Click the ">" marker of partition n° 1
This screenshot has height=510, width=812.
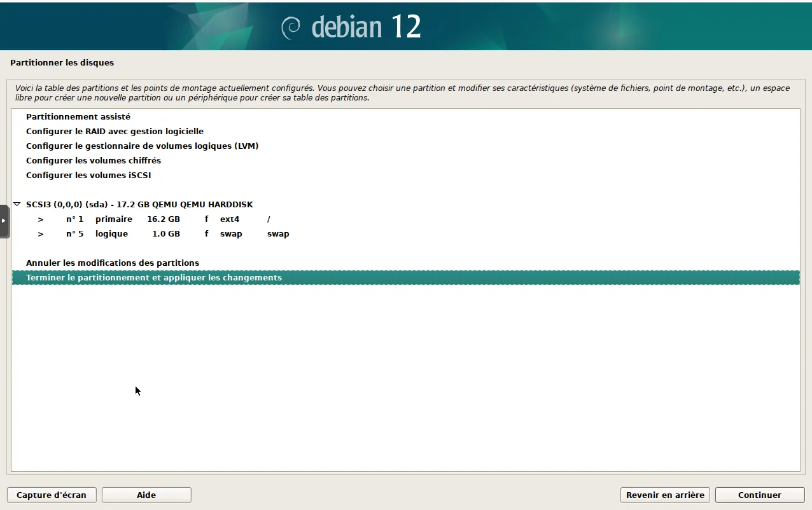point(41,219)
